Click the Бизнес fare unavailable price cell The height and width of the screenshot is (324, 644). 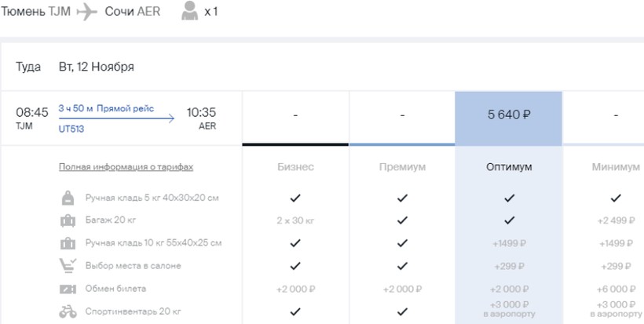pos(295,115)
